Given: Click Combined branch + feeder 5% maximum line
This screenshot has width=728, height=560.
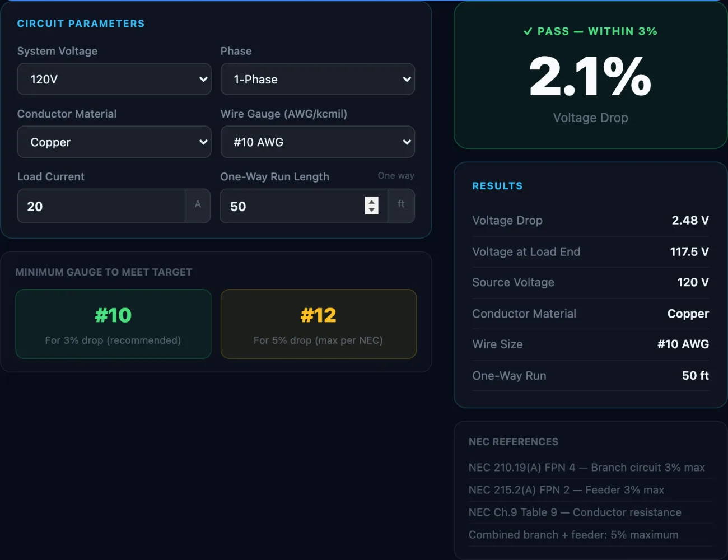Looking at the screenshot, I should [x=573, y=534].
